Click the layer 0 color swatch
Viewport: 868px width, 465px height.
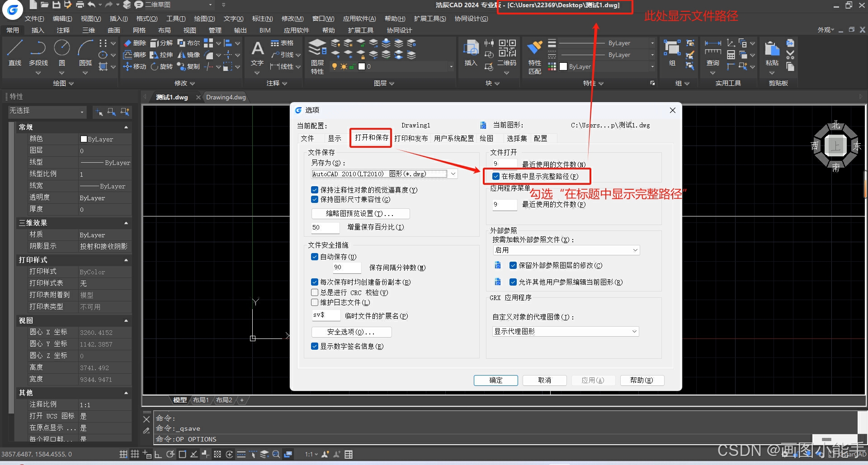[362, 66]
